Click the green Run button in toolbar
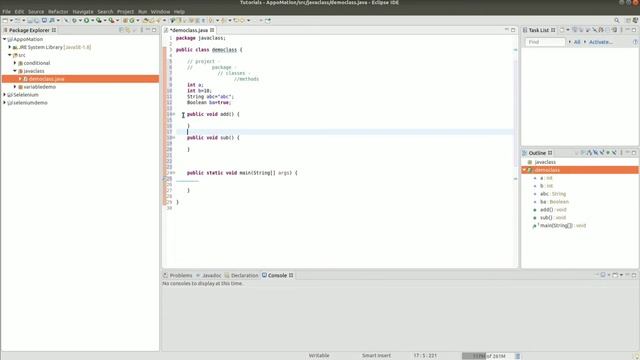640x360 pixels. [87, 20]
